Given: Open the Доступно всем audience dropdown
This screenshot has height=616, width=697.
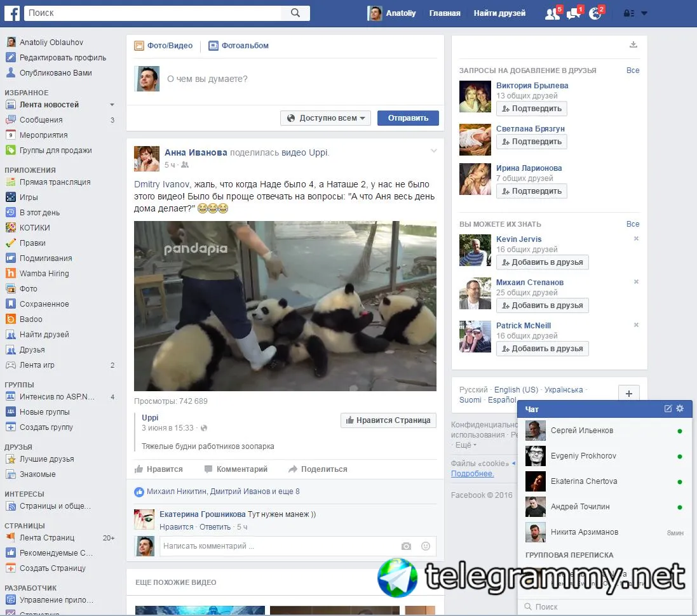Looking at the screenshot, I should click(x=325, y=117).
